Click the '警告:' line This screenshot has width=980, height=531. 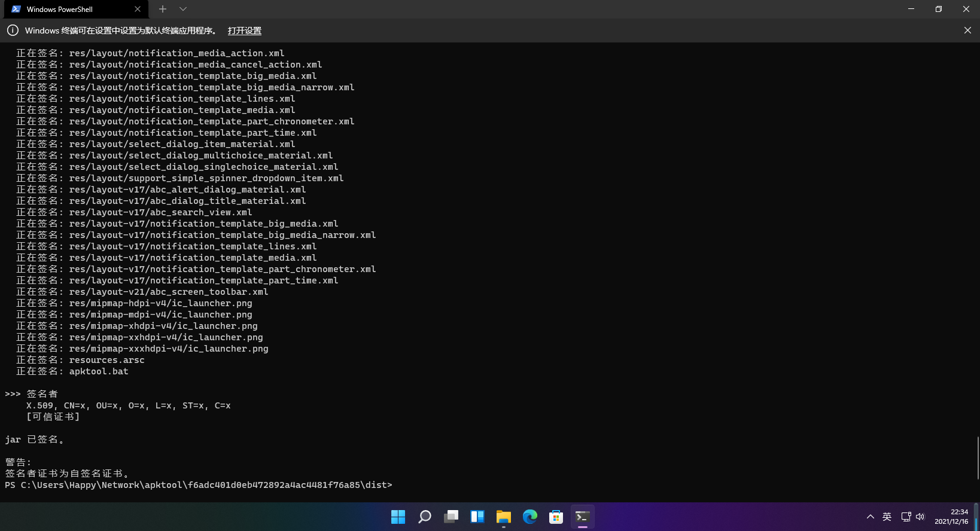(18, 462)
